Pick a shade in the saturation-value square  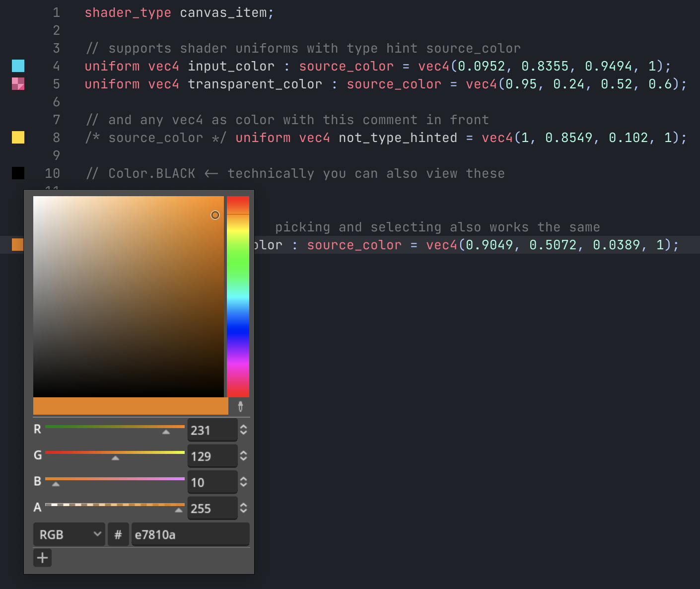click(x=129, y=296)
